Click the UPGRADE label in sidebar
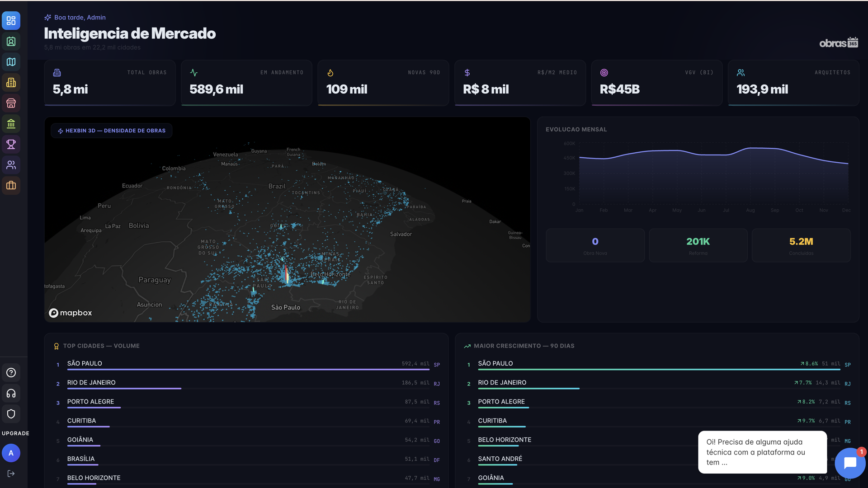This screenshot has height=488, width=868. [x=15, y=433]
